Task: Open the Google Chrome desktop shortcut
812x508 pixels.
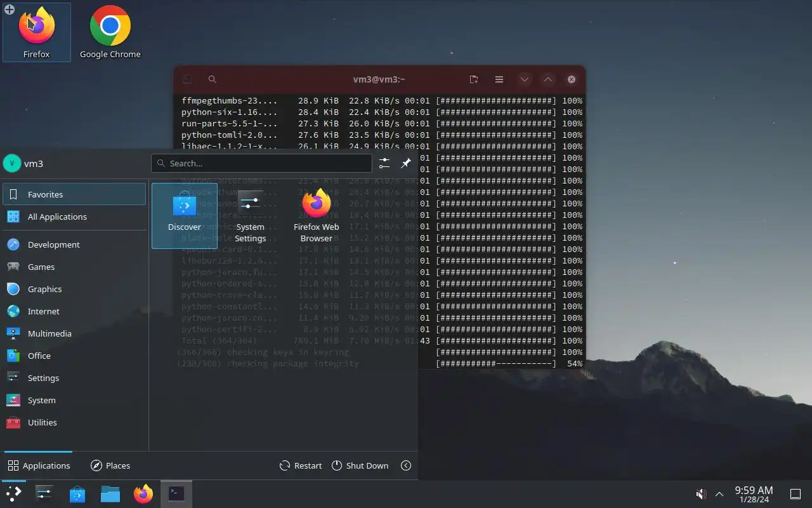Action: pyautogui.click(x=110, y=32)
